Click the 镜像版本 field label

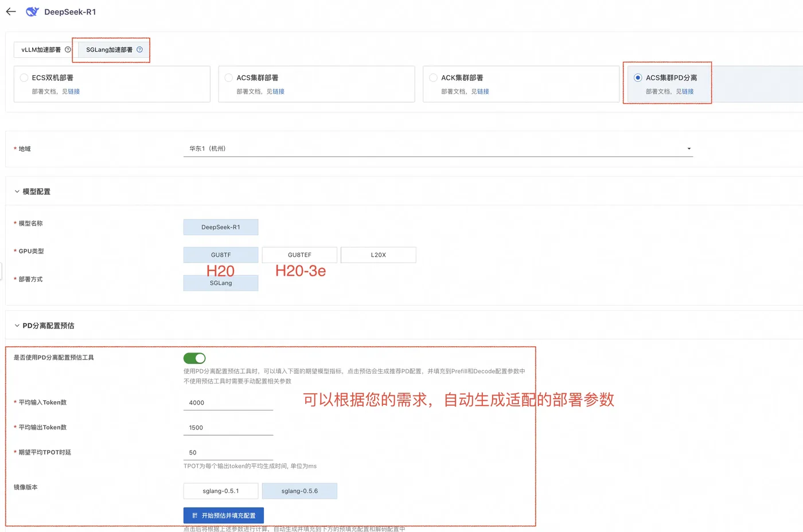[26, 487]
